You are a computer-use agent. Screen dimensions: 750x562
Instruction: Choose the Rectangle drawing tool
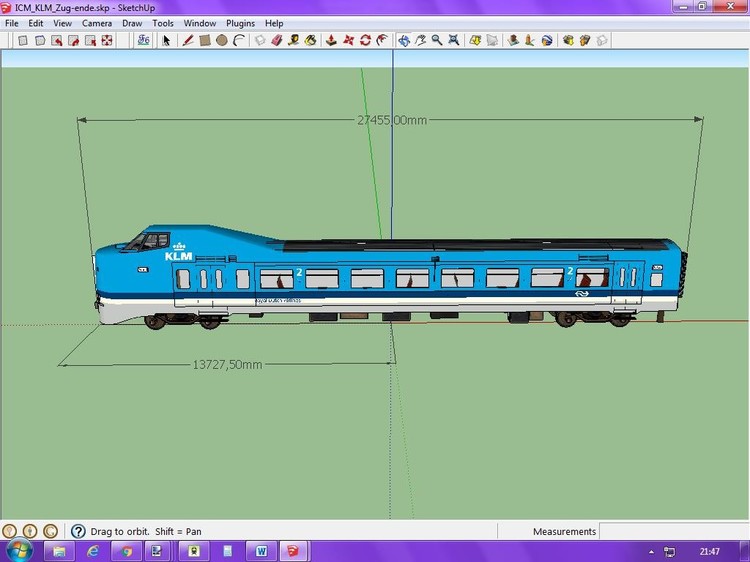click(x=205, y=41)
